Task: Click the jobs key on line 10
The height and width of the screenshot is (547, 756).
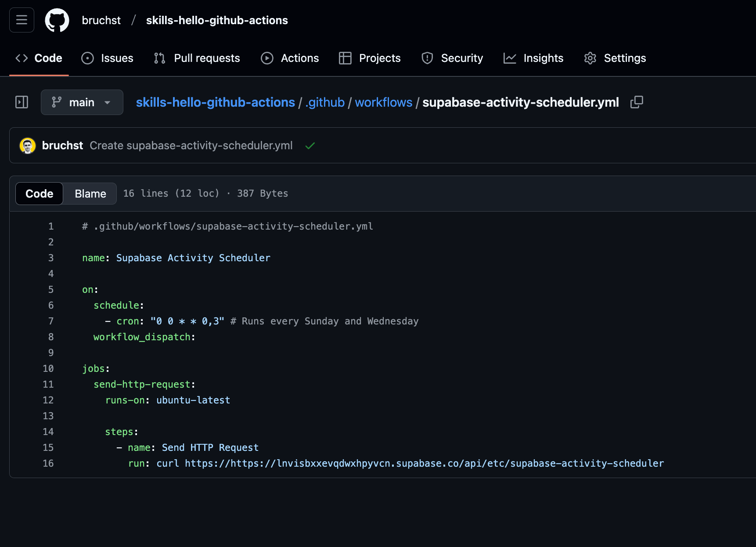Action: tap(94, 369)
